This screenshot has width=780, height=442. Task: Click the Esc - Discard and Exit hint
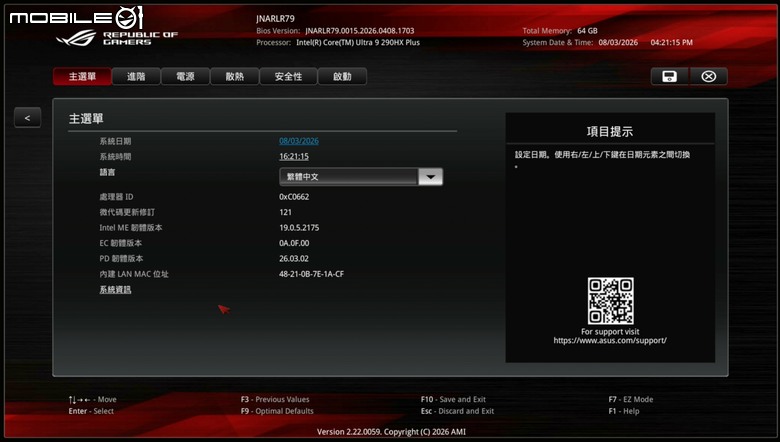[x=457, y=411]
